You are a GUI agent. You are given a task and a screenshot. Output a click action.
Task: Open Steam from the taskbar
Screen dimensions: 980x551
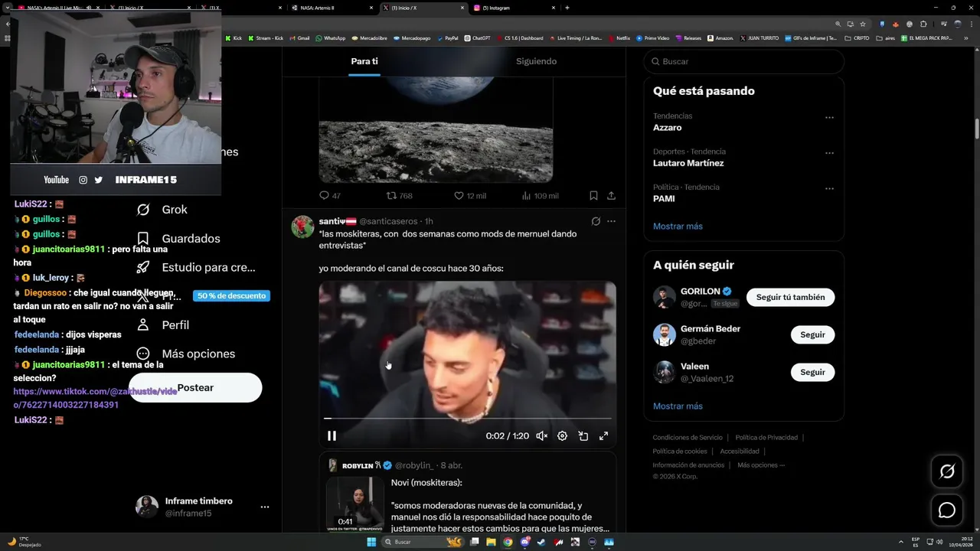542,542
